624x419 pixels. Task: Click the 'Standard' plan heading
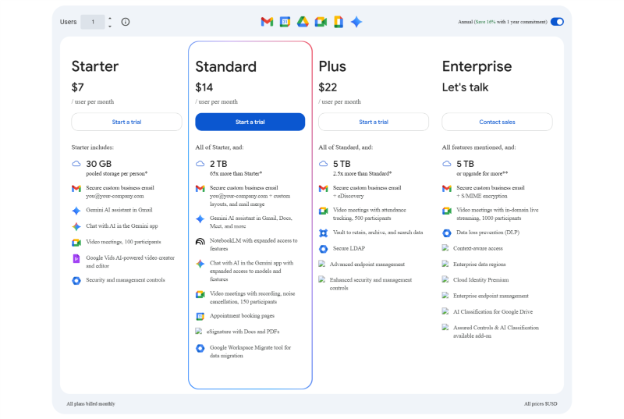click(x=226, y=66)
